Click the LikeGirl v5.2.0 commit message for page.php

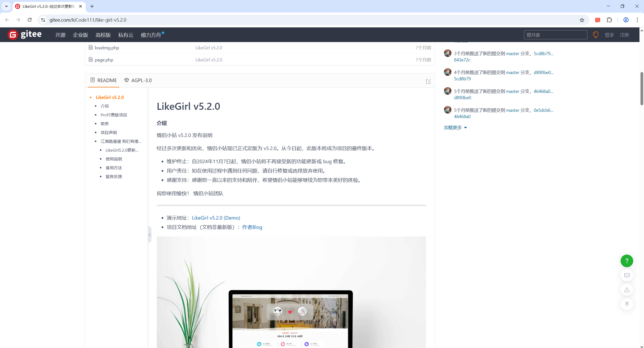point(209,60)
